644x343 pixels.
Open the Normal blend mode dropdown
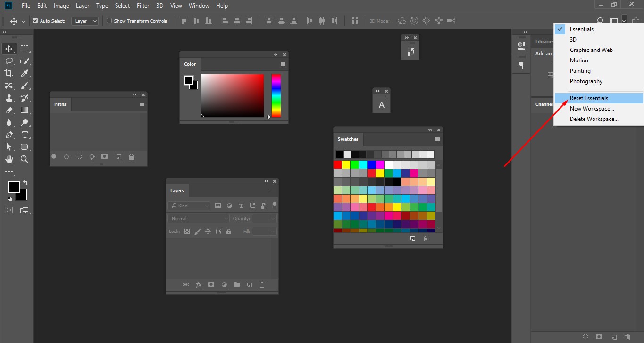pos(198,218)
